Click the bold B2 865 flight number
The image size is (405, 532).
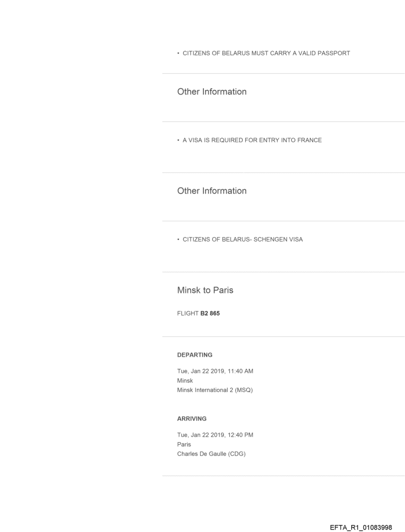point(210,313)
